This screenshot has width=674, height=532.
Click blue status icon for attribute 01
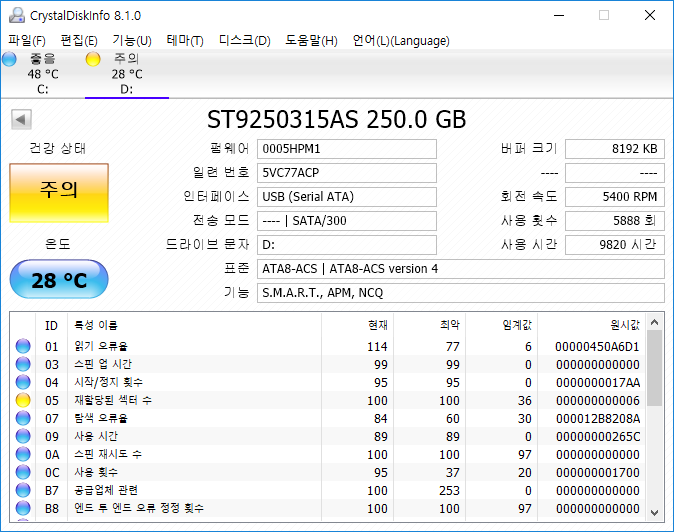23,346
